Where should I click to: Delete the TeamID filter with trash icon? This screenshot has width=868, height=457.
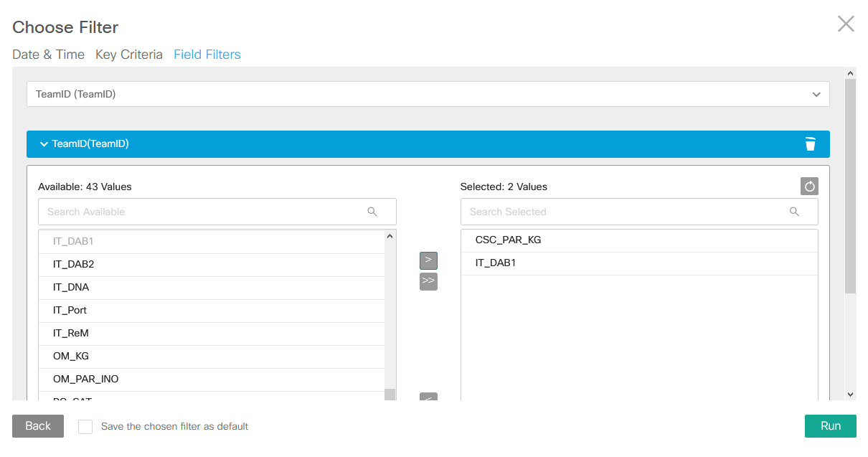click(x=810, y=144)
